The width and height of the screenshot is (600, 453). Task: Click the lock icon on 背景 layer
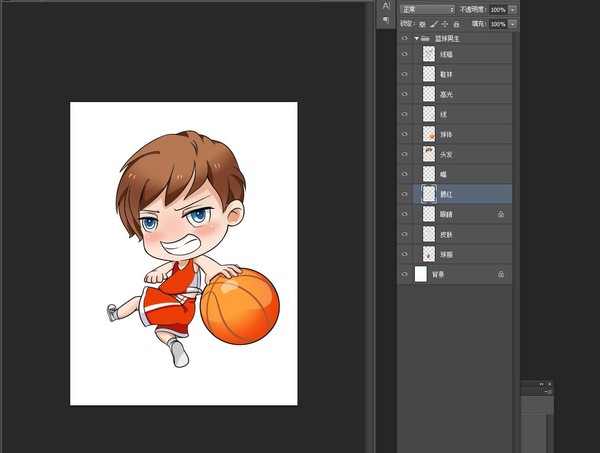point(501,274)
